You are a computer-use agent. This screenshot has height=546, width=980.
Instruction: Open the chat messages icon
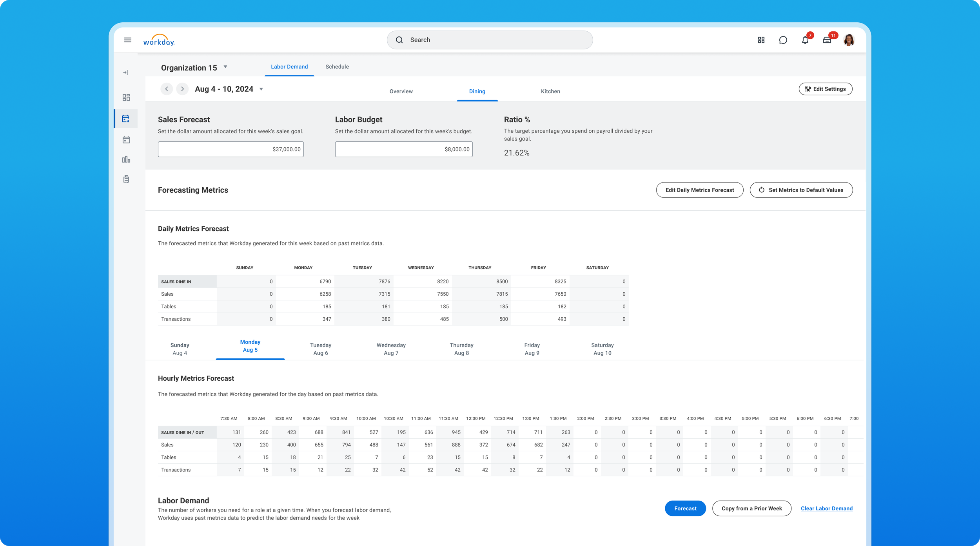pyautogui.click(x=783, y=40)
